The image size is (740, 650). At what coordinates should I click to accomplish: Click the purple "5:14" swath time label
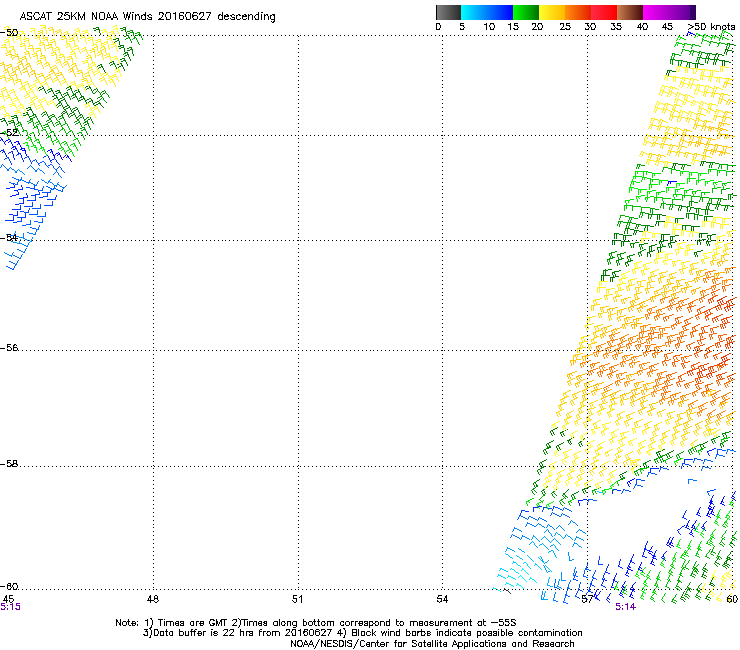coord(625,607)
